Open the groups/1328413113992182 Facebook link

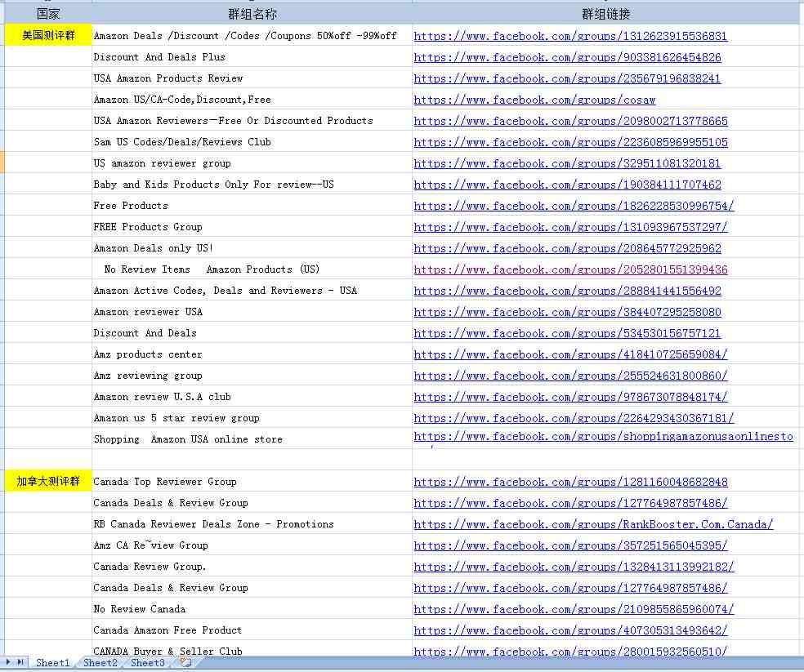pyautogui.click(x=574, y=567)
